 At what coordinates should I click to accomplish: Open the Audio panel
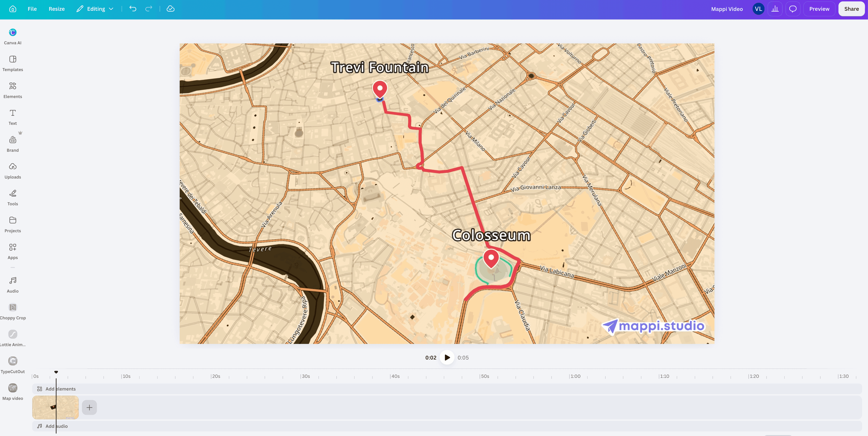pyautogui.click(x=13, y=284)
